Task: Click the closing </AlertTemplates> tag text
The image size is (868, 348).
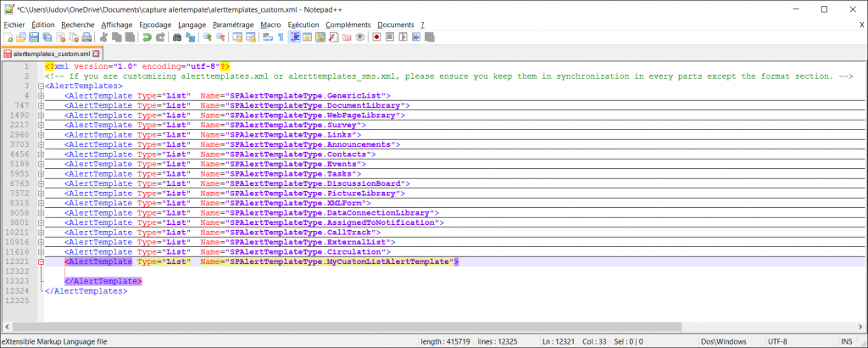Action: click(x=86, y=290)
